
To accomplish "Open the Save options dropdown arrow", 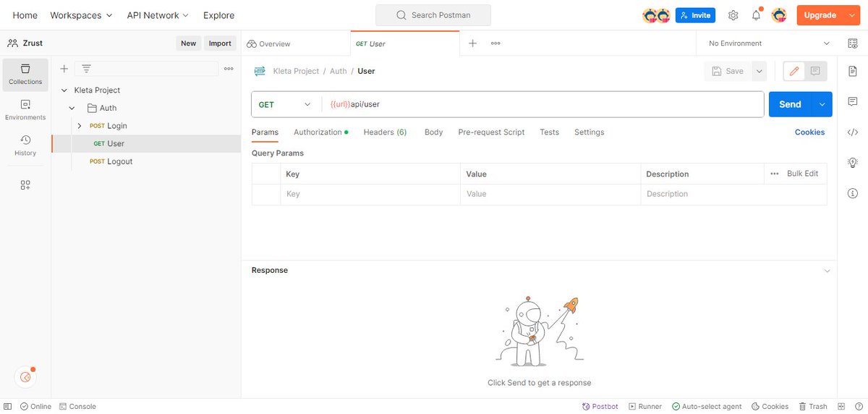I will (759, 71).
